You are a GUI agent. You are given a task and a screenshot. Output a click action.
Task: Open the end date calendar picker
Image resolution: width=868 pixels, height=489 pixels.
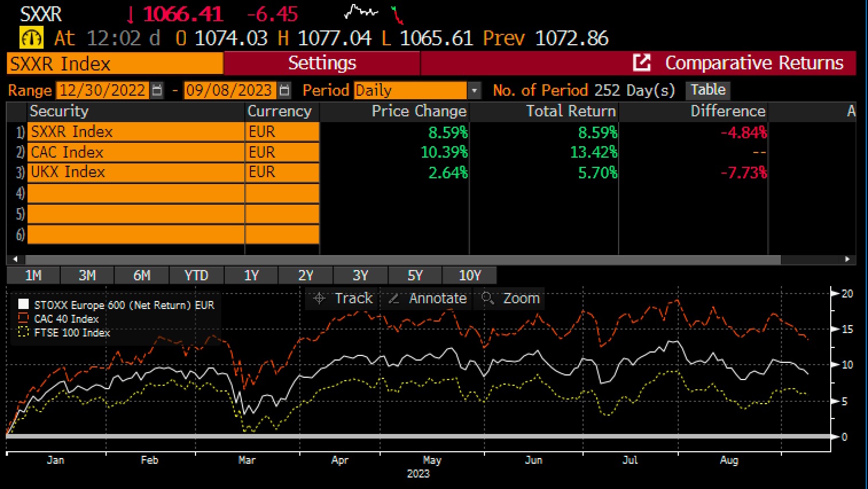284,91
